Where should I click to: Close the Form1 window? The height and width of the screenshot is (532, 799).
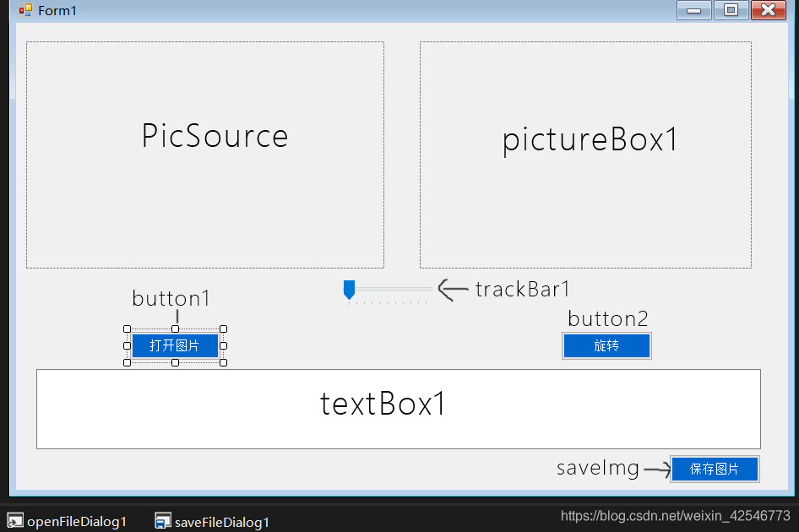click(769, 10)
